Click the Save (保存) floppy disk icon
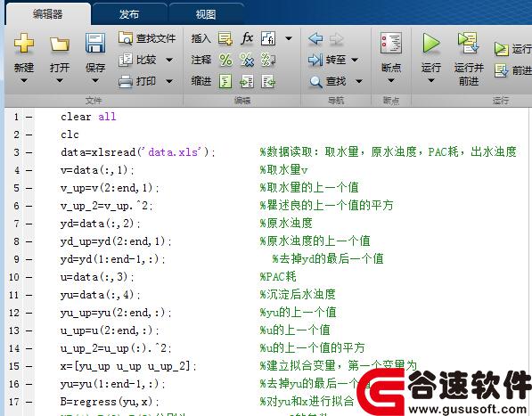This screenshot has height=416, width=532. click(95, 43)
